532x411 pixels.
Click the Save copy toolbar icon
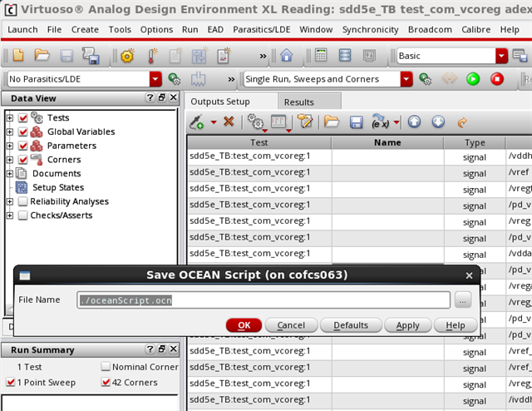91,56
